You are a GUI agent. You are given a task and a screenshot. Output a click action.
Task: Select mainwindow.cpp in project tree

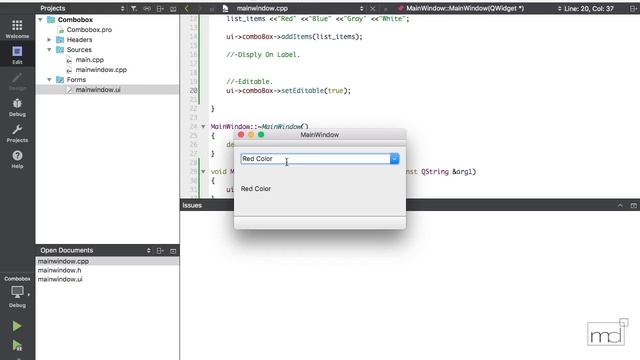point(101,70)
